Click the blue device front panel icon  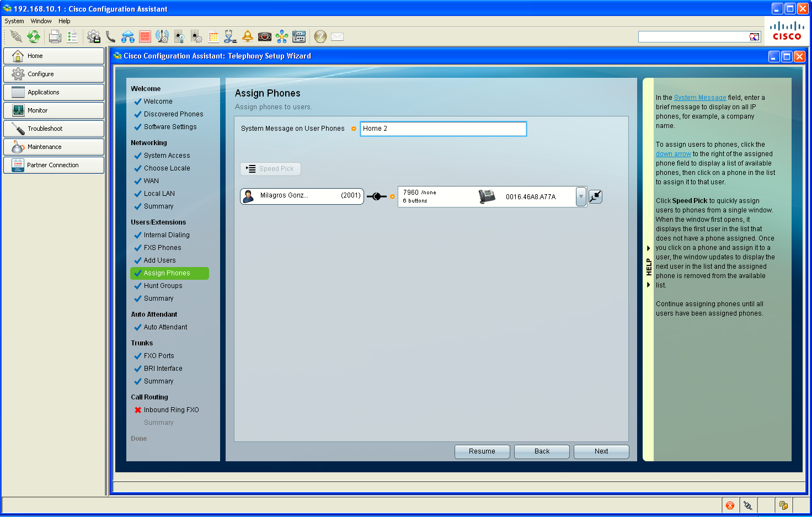click(x=299, y=36)
